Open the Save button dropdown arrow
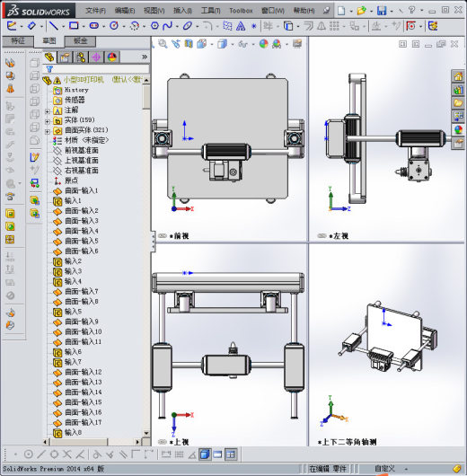Viewport: 467px width, 476px height. pos(392,12)
